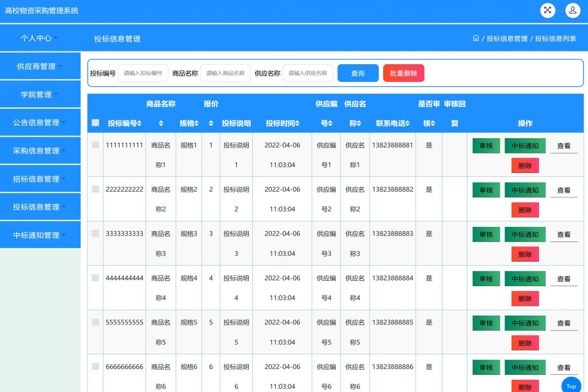Click the 查询 search button
Screen dimensions: 588x392
tap(357, 73)
